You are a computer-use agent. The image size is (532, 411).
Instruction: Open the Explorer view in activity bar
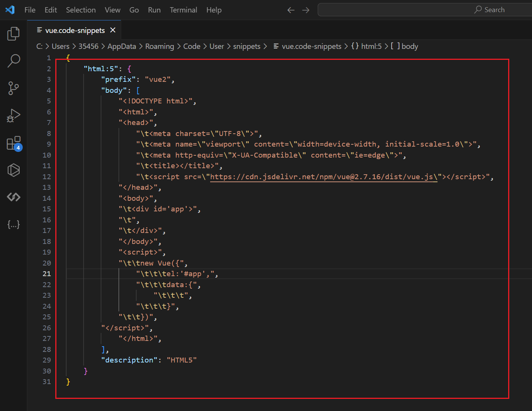(14, 34)
